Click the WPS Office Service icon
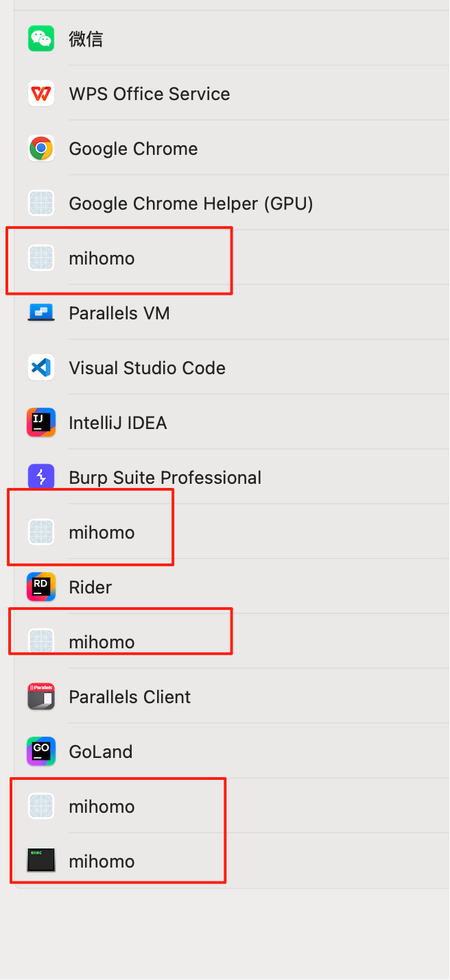The width and height of the screenshot is (450, 980). pyautogui.click(x=41, y=93)
